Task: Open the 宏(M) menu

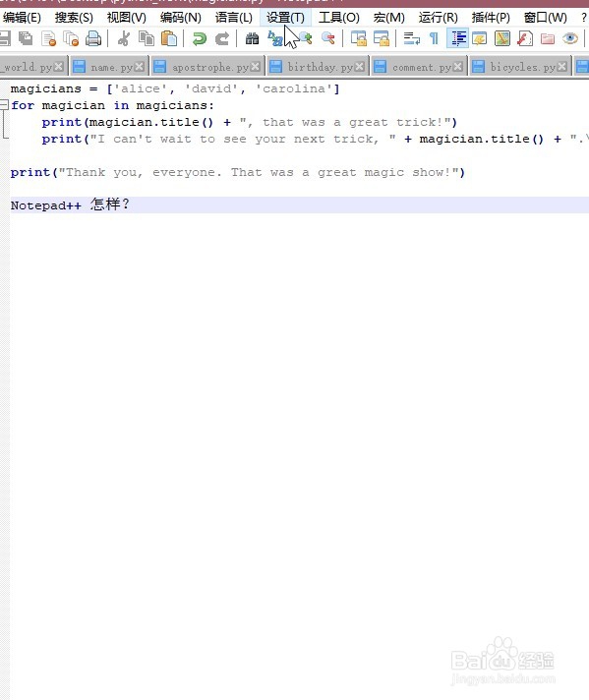Action: point(389,18)
